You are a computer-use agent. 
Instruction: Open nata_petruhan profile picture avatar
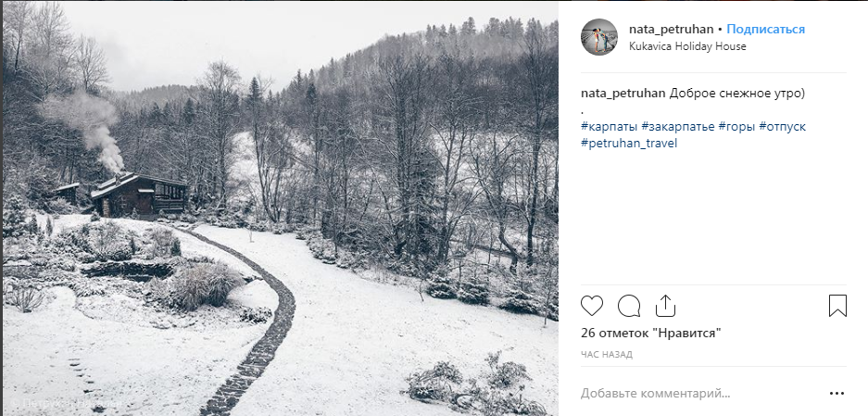(x=599, y=37)
